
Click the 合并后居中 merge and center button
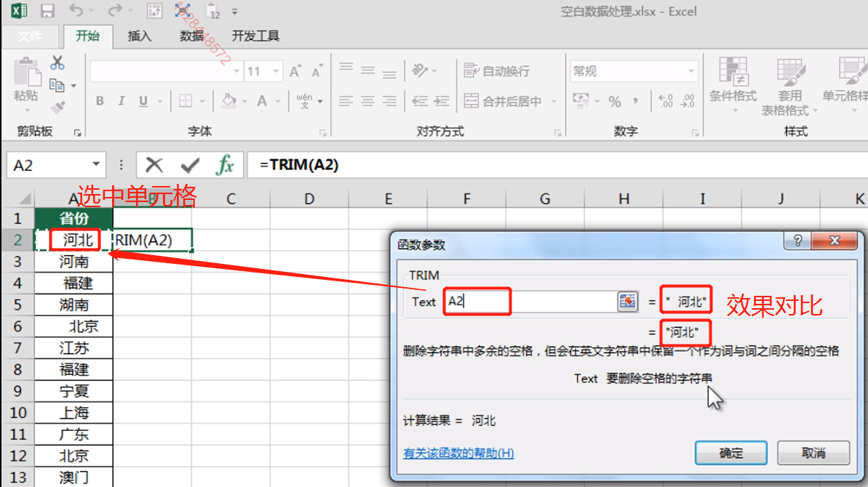tap(503, 101)
